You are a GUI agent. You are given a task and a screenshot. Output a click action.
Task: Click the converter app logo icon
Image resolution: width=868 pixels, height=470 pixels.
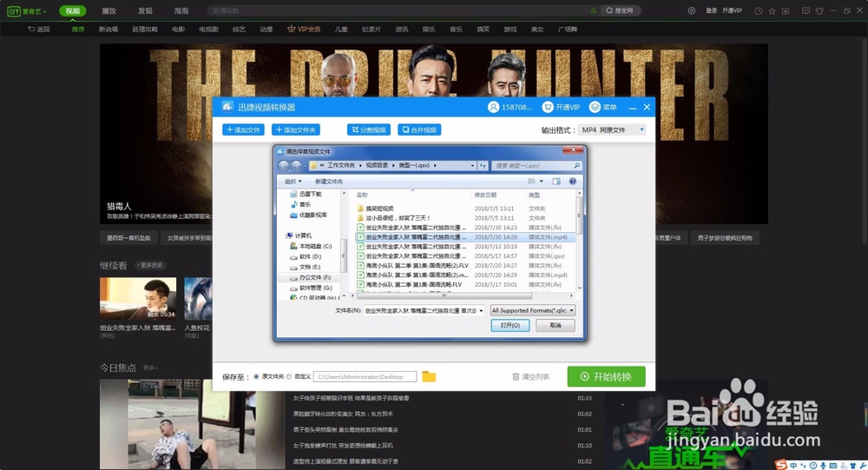click(x=227, y=107)
